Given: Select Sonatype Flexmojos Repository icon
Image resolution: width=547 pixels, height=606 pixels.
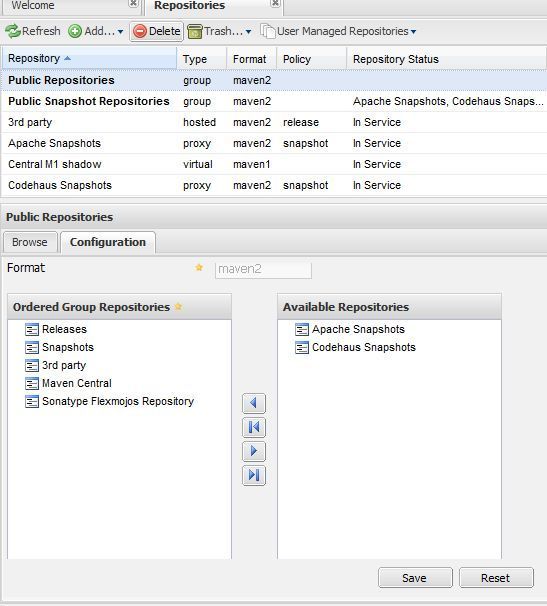Looking at the screenshot, I should pos(32,402).
